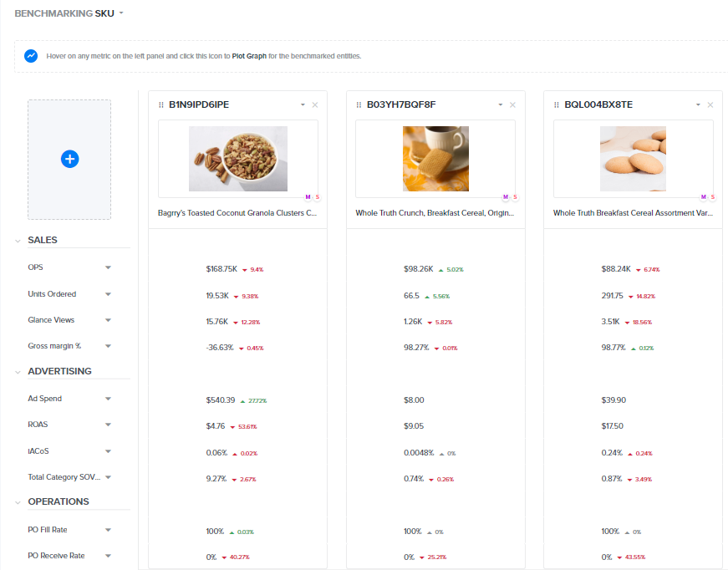
Task: Open the ROAS dropdown arrow
Action: click(x=108, y=425)
